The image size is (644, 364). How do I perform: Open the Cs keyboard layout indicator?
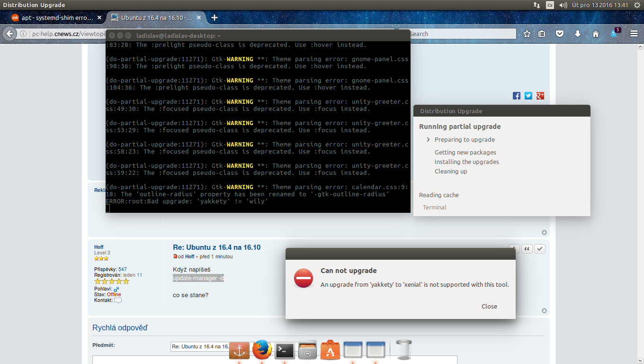point(550,5)
